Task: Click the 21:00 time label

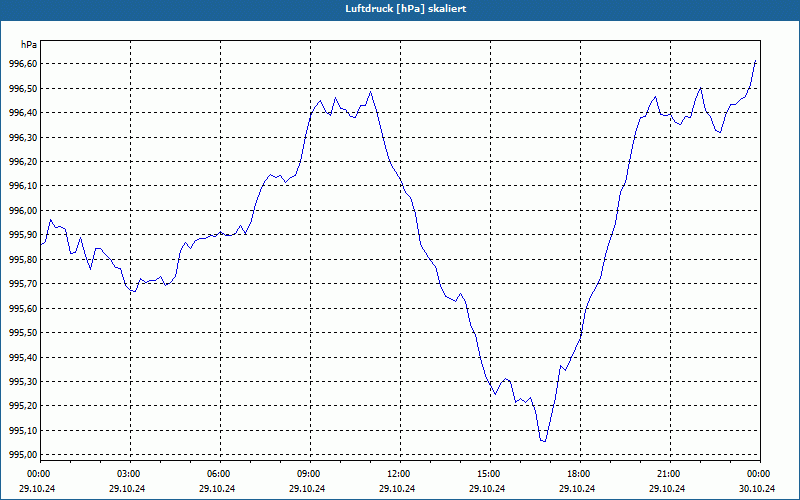Action: [670, 473]
